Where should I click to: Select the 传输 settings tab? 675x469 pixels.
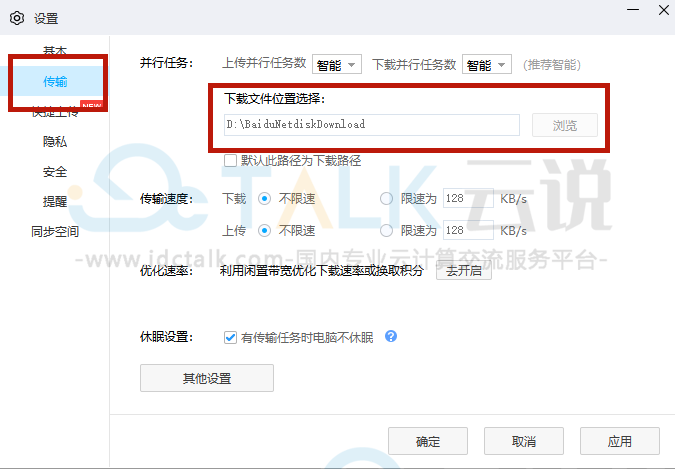pos(55,81)
